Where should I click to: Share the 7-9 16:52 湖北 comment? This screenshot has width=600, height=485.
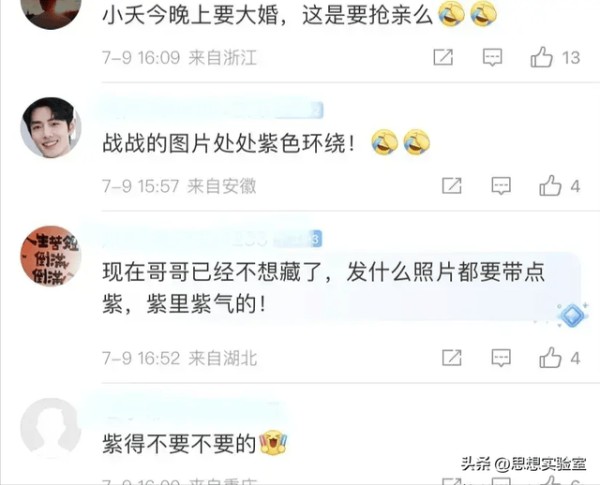[x=452, y=358]
